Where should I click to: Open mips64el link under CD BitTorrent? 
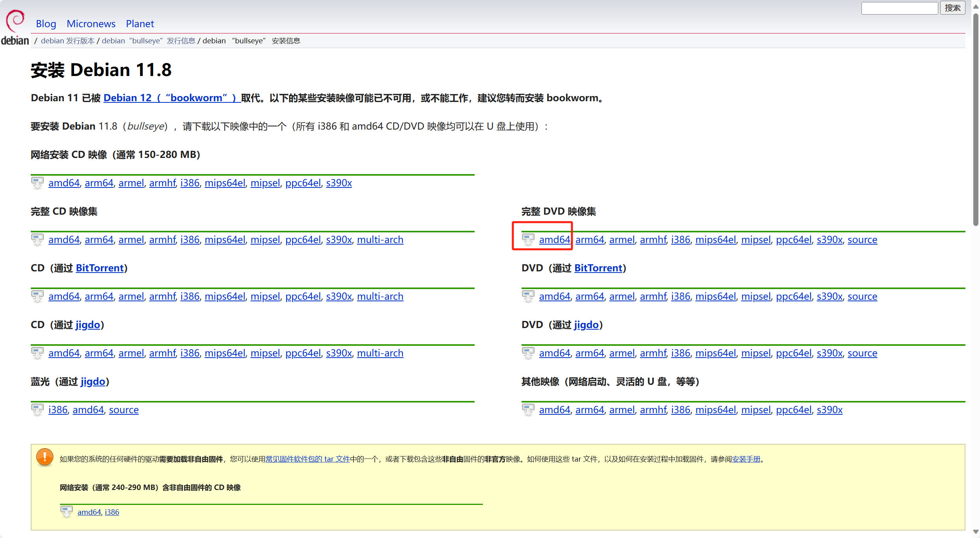[225, 296]
